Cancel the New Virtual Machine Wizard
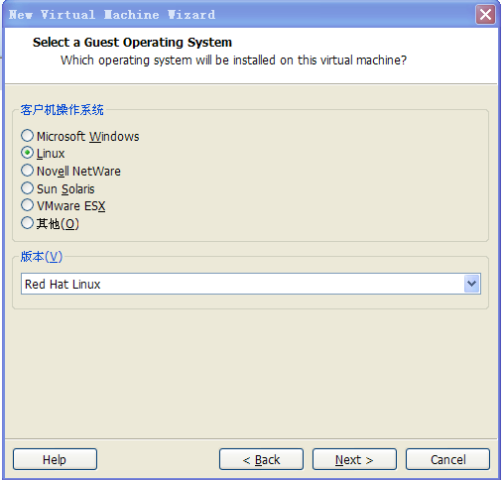Viewport: 503px width, 480px height. point(448,459)
